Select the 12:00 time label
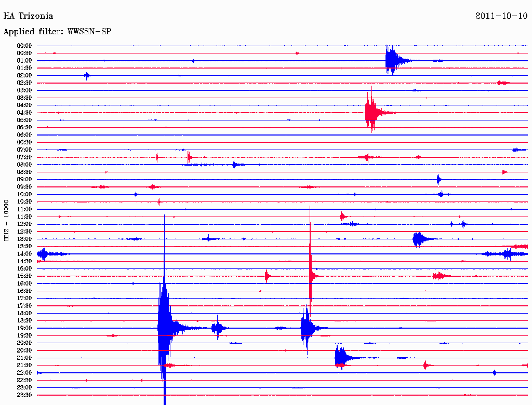 point(24,224)
